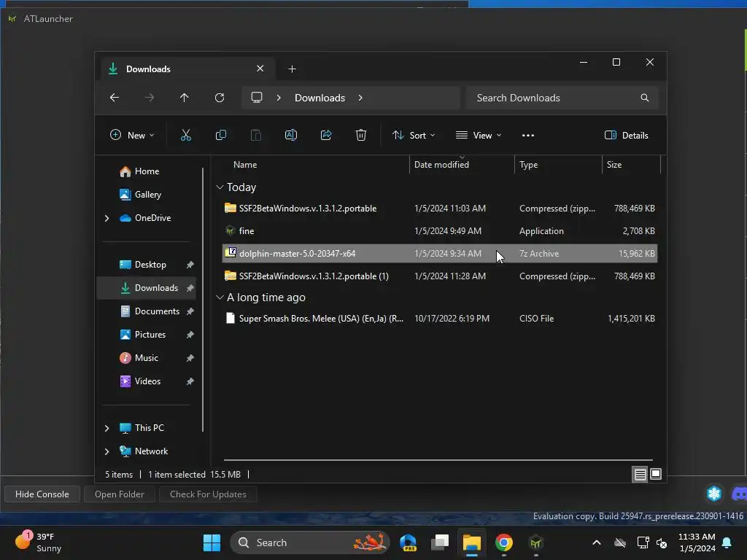Click the Share icon in toolbar
The width and height of the screenshot is (747, 560).
coord(326,135)
